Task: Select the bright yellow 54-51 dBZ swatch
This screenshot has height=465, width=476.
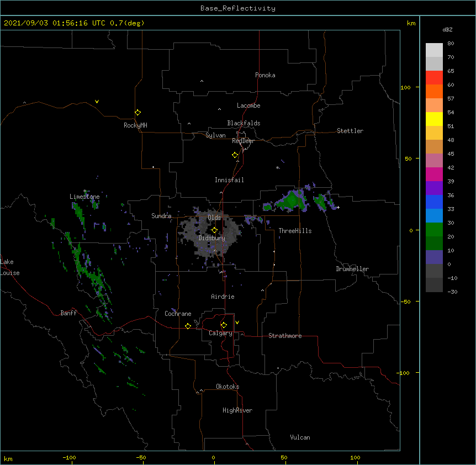Action: pyautogui.click(x=434, y=119)
